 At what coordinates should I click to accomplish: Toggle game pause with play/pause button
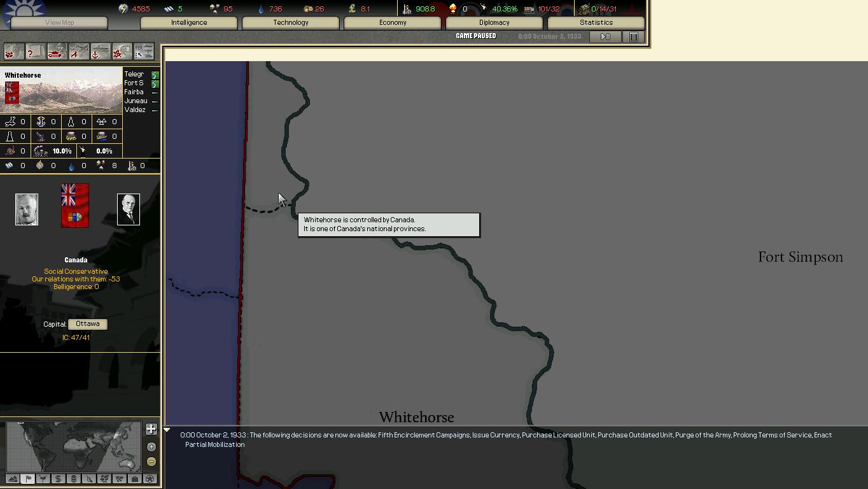coord(605,37)
